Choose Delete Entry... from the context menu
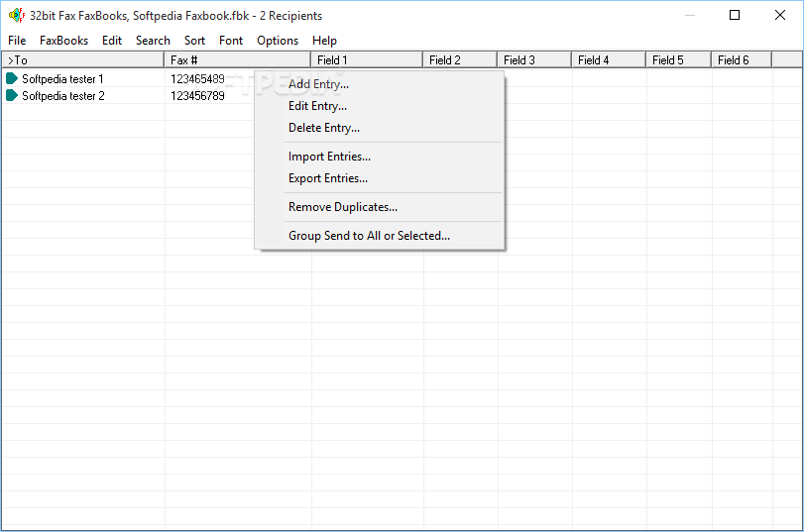The height and width of the screenshot is (532, 804). 380,128
